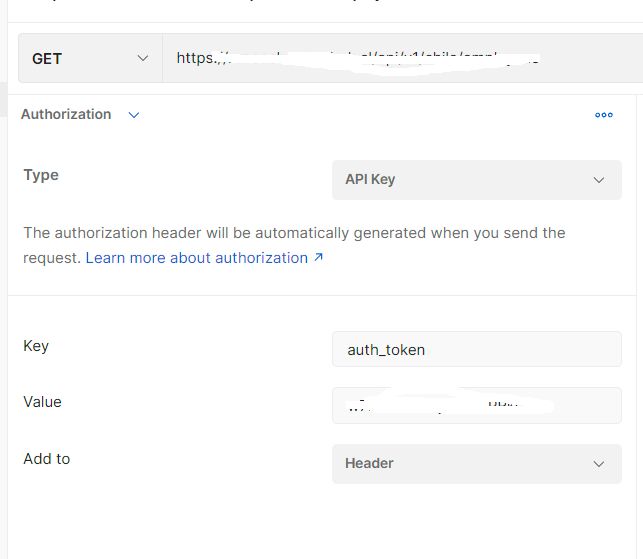This screenshot has height=559, width=643.
Task: Click the Type label text
Action: pyautogui.click(x=41, y=176)
